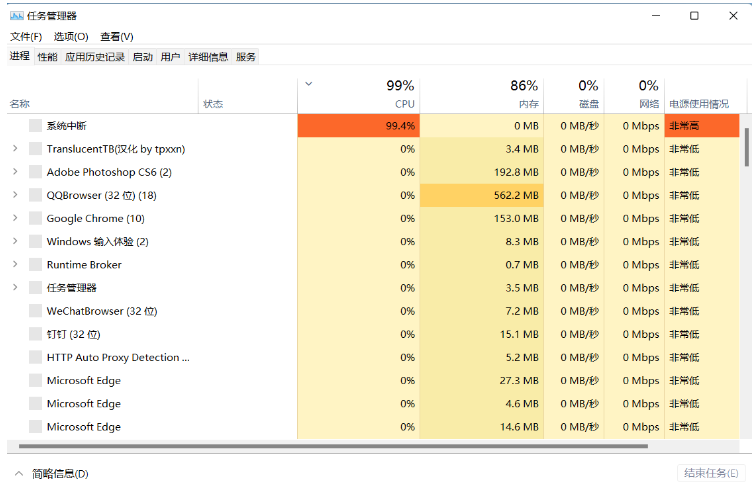Click the 562.2 MB memory cell
The image size is (755, 485).
coord(482,195)
